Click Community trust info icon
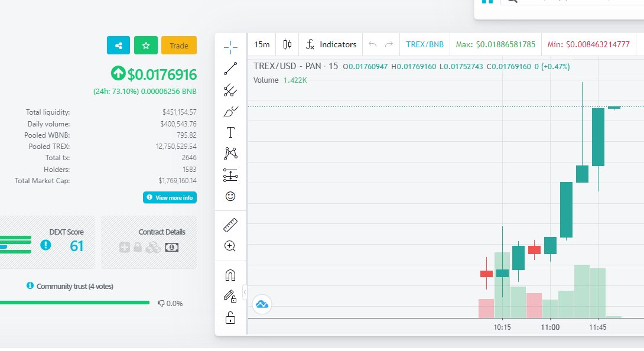644x351 pixels. [30, 285]
